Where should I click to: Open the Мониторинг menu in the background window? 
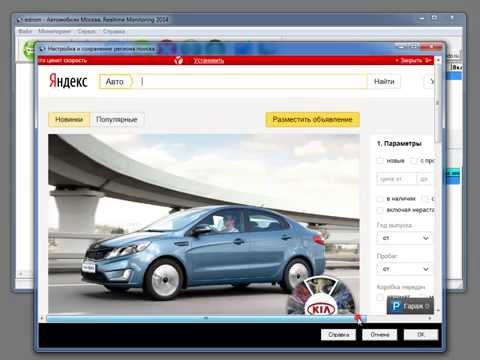(54, 31)
